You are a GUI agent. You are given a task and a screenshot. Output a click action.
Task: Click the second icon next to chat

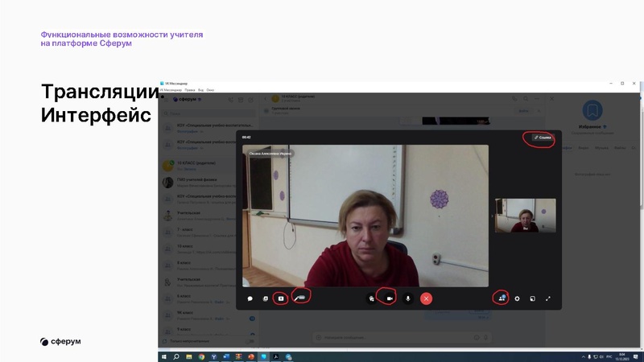(x=266, y=298)
